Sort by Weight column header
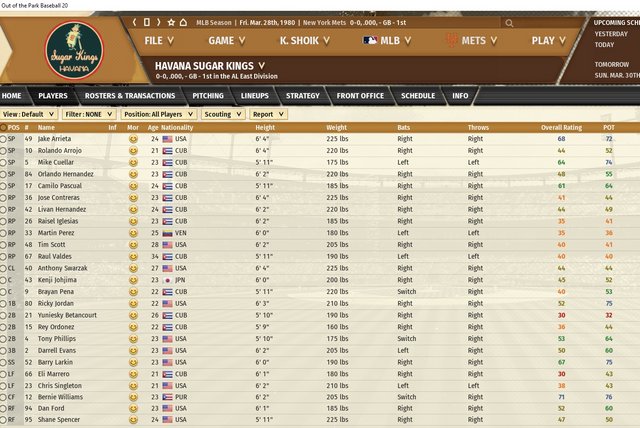640x428 pixels. [x=336, y=128]
